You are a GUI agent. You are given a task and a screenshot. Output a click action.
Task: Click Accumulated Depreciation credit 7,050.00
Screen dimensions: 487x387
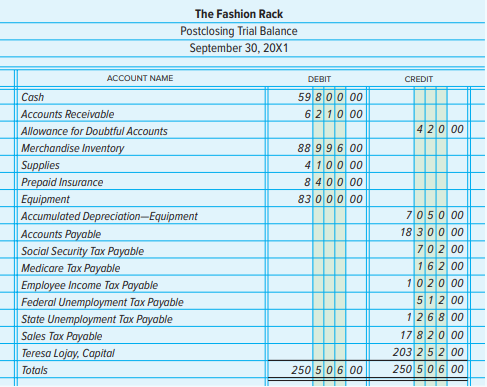(435, 215)
